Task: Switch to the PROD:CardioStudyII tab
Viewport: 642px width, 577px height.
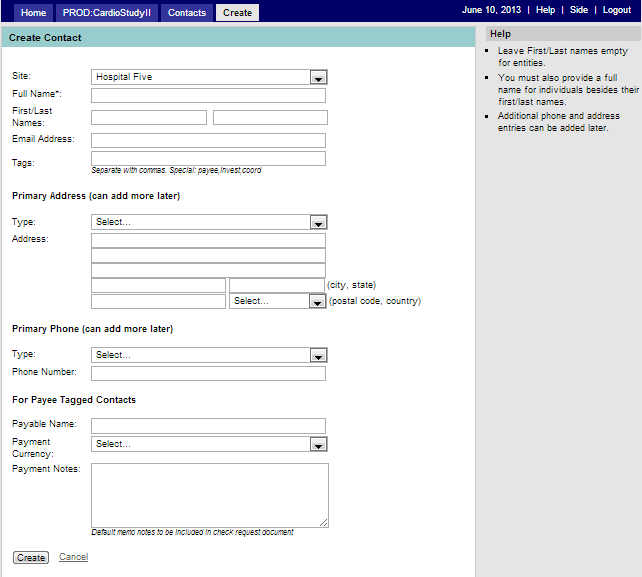Action: [105, 13]
